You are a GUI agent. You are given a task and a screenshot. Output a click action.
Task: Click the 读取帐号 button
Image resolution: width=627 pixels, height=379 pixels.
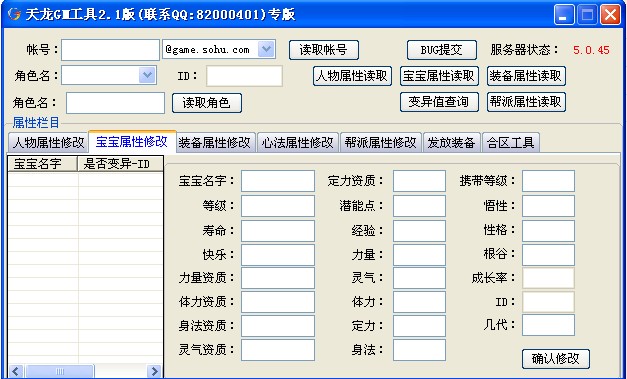click(323, 50)
